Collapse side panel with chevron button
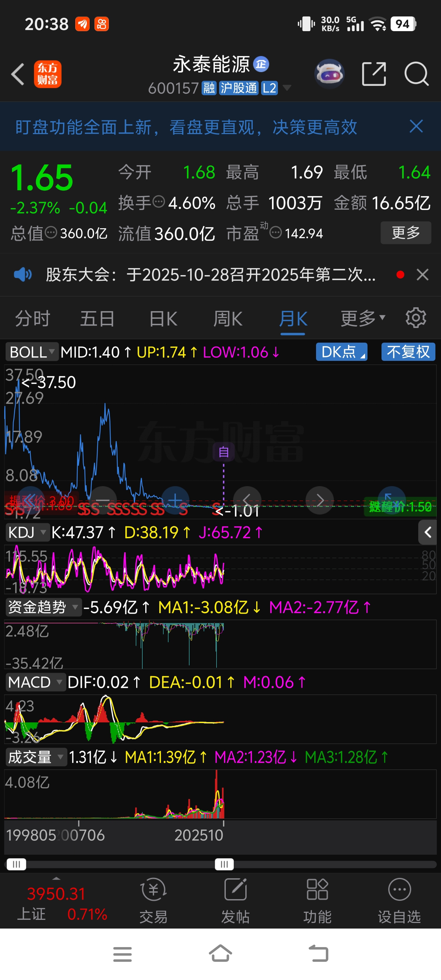The width and height of the screenshot is (441, 980). (x=427, y=532)
